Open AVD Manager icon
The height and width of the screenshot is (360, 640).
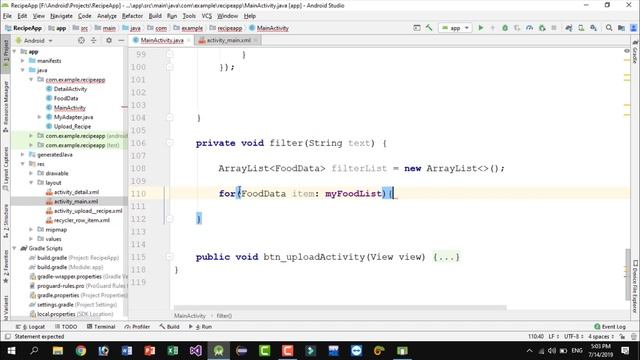(581, 28)
